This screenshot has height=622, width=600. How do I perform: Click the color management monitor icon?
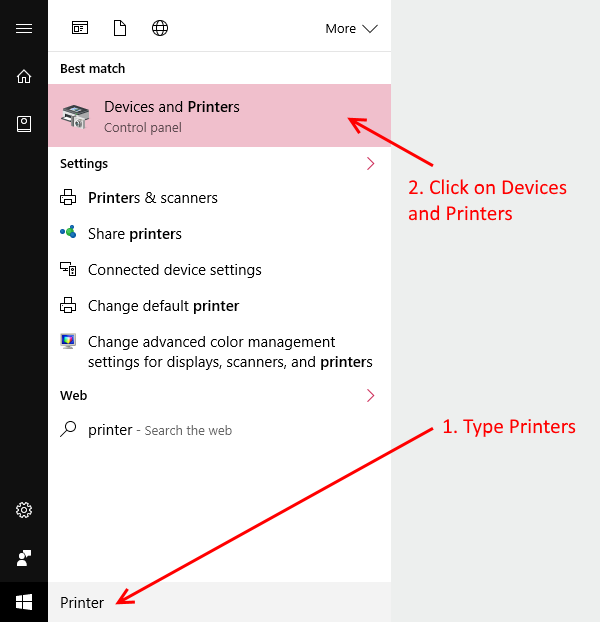click(x=68, y=341)
